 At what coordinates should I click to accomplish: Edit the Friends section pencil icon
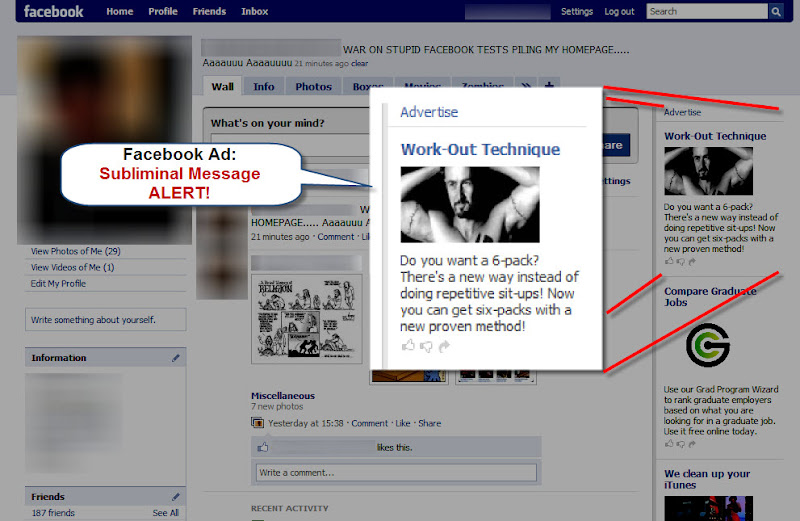(x=176, y=497)
